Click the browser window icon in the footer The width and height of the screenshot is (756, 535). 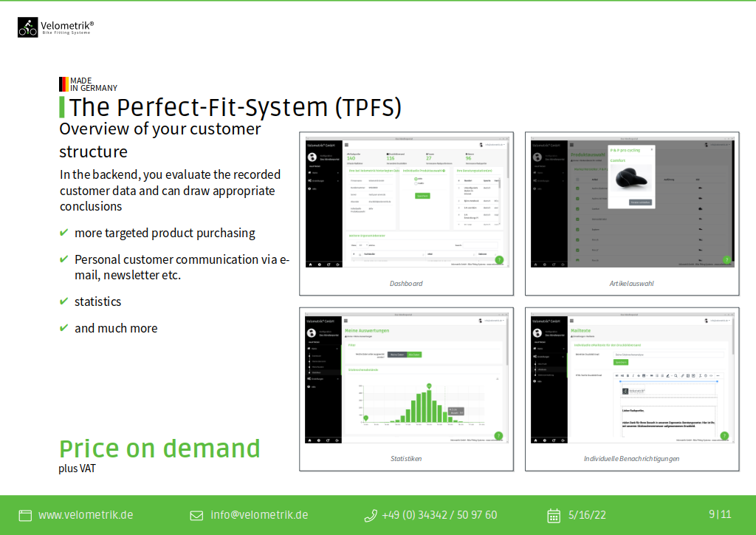coord(25,515)
